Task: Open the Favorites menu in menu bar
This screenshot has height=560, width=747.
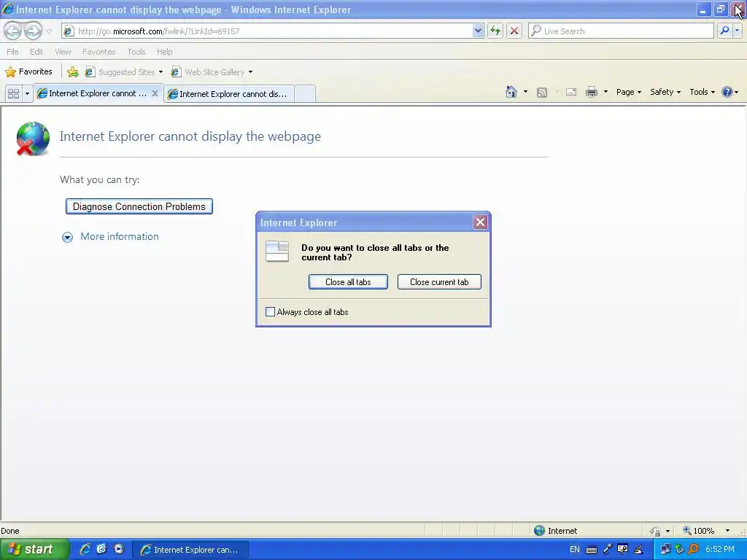Action: click(98, 52)
